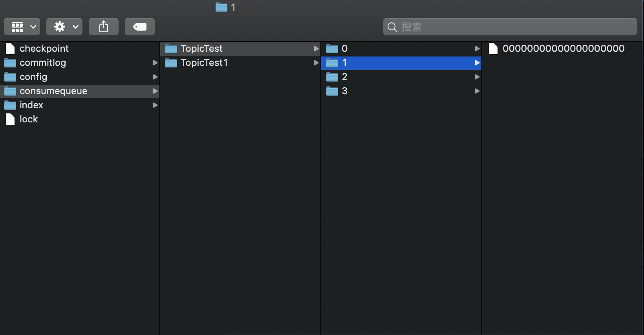Expand the TopicTest1 disclosure arrow

[316, 63]
